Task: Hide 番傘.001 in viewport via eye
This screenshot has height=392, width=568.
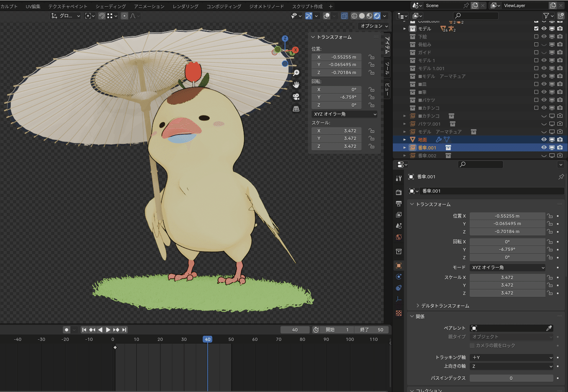Action: click(x=544, y=148)
